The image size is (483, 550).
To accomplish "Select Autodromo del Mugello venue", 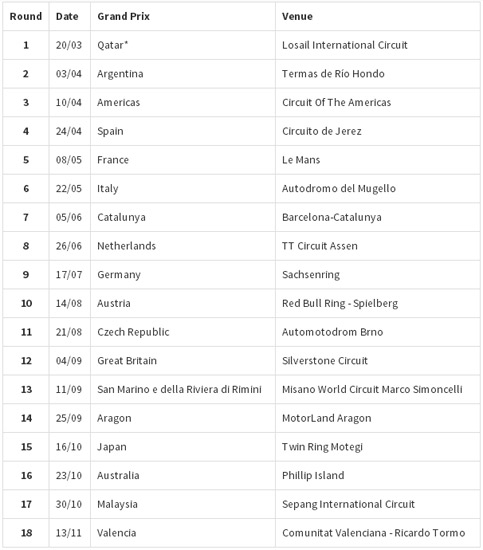I will [339, 189].
